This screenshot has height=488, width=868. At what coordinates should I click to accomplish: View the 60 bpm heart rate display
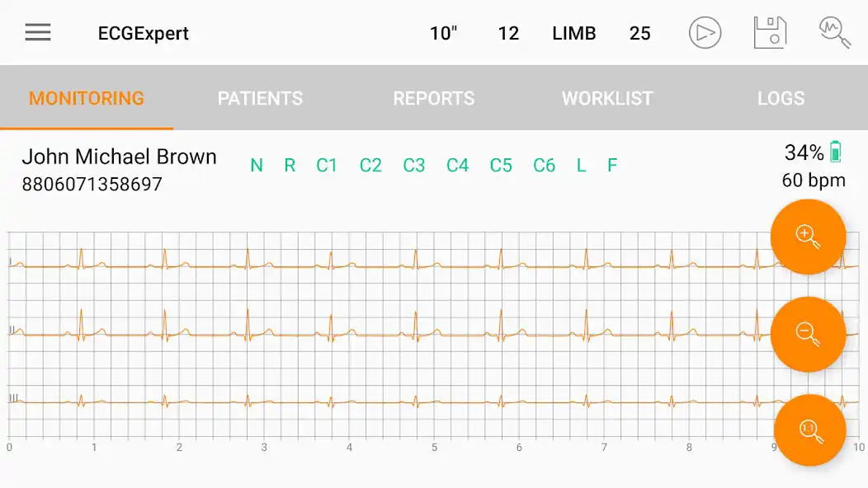click(x=812, y=180)
